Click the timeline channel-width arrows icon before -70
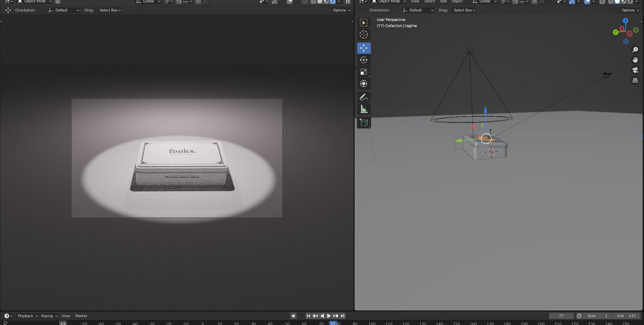This screenshot has height=325, width=644. 63,323
